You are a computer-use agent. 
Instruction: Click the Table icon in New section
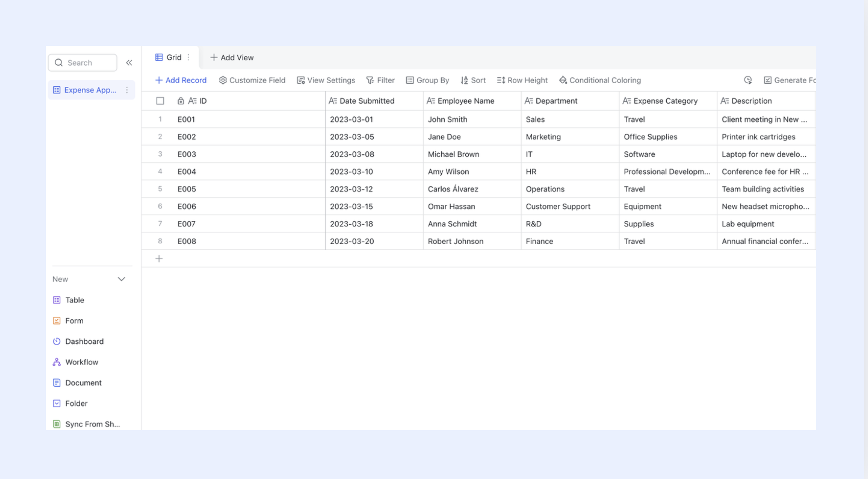(57, 300)
